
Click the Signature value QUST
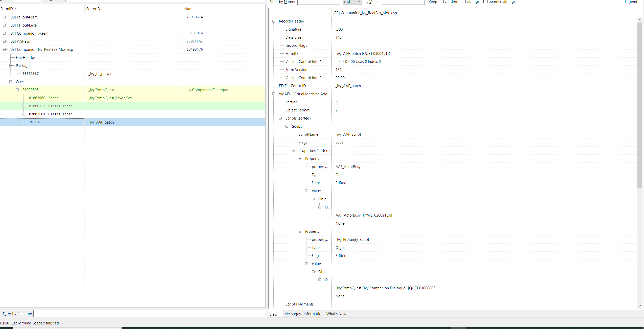tap(340, 29)
